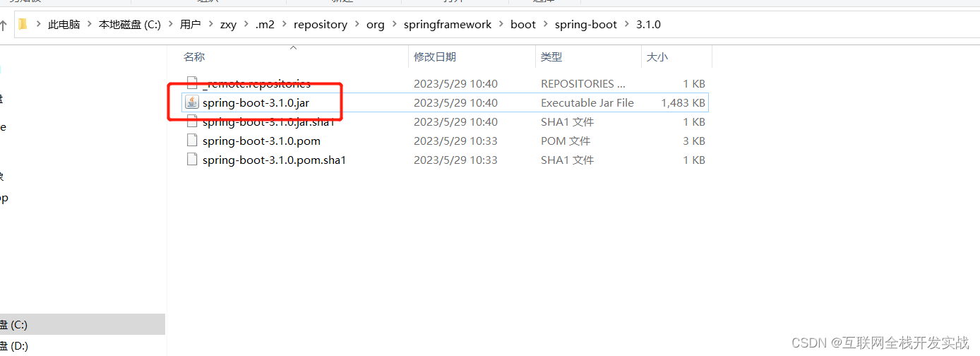Select the file spring-boot-3.1.0.jar.sha1
Viewport: 980px width, 356px height.
(x=268, y=121)
